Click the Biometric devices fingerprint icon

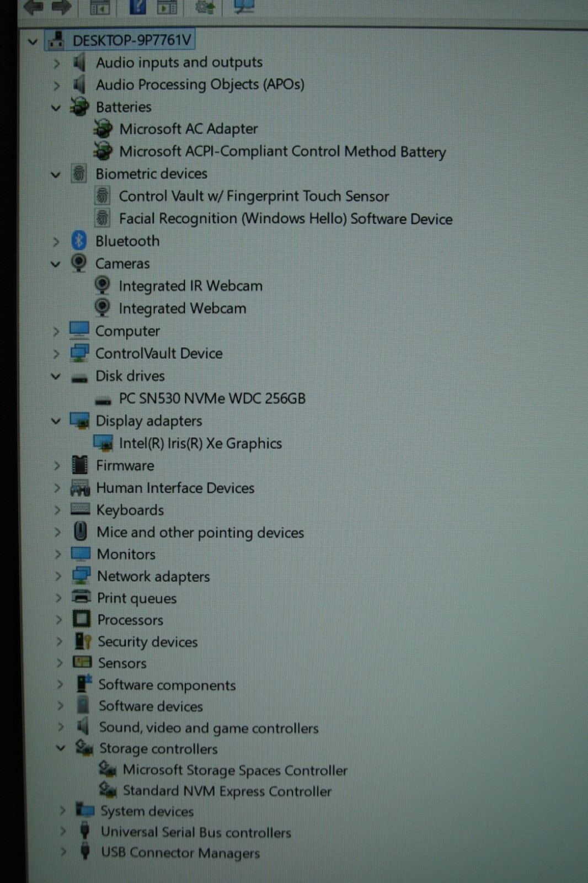click(x=79, y=173)
